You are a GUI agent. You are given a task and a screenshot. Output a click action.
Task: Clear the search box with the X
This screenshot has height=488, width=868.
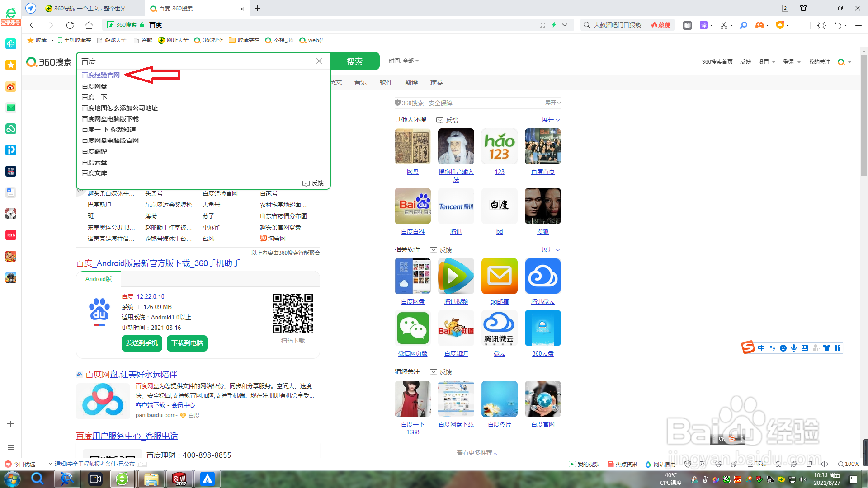pyautogui.click(x=319, y=61)
